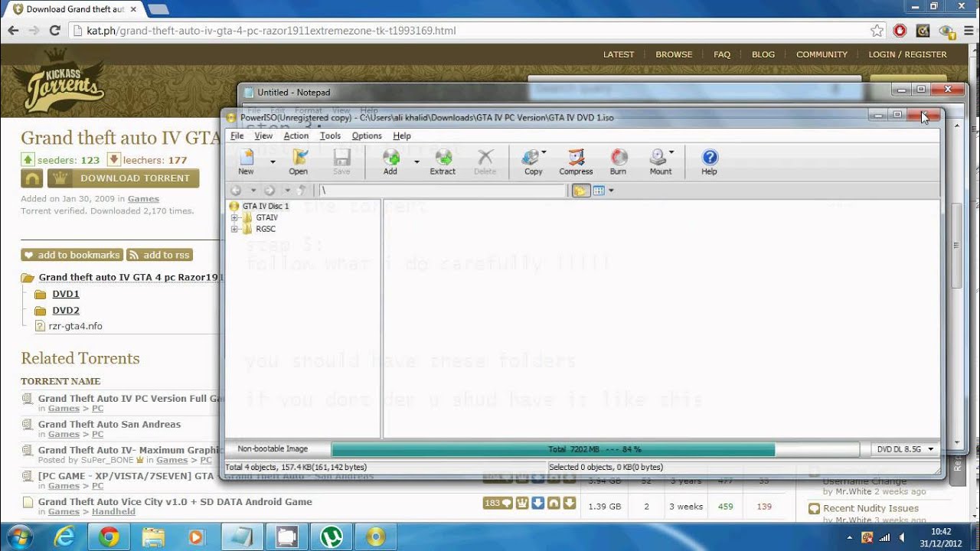The height and width of the screenshot is (551, 980).
Task: Open Grand Theft Auto Vice City Android link
Action: (175, 502)
